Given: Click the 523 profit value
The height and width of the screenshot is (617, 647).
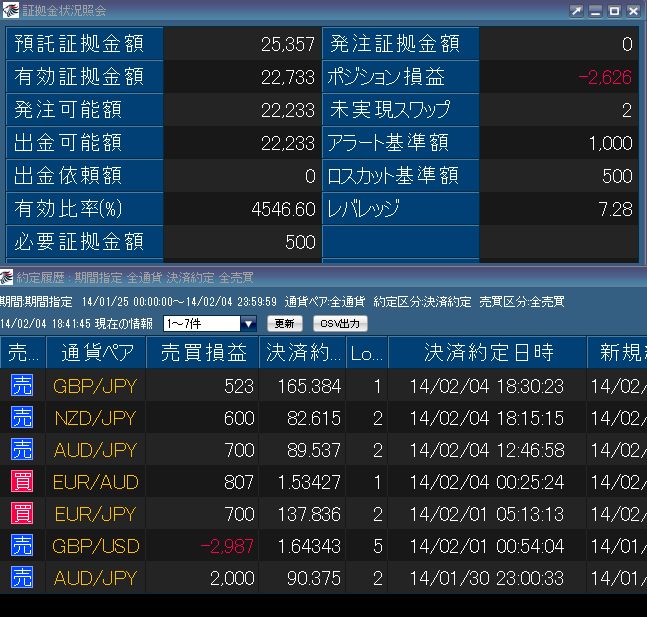Looking at the screenshot, I should coord(239,386).
